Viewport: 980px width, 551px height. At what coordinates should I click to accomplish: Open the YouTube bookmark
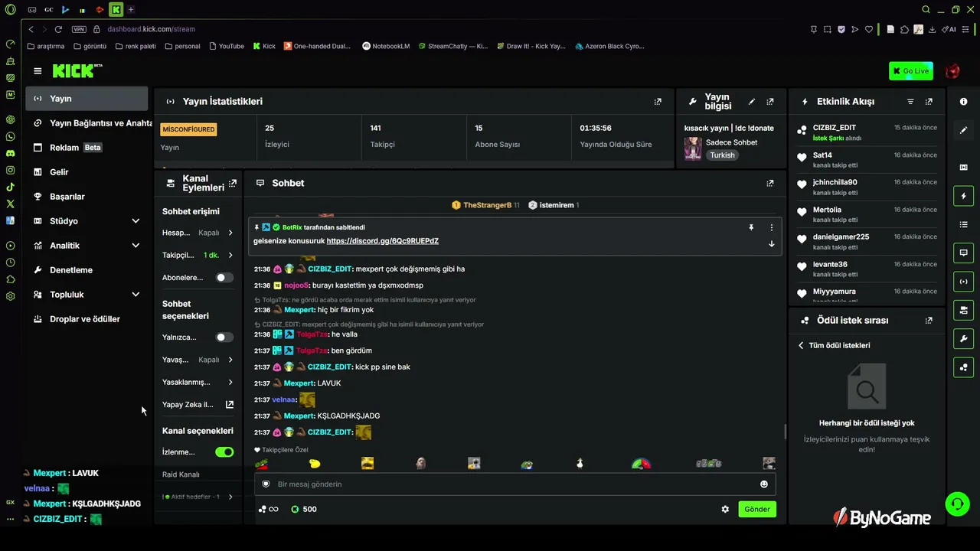point(226,46)
